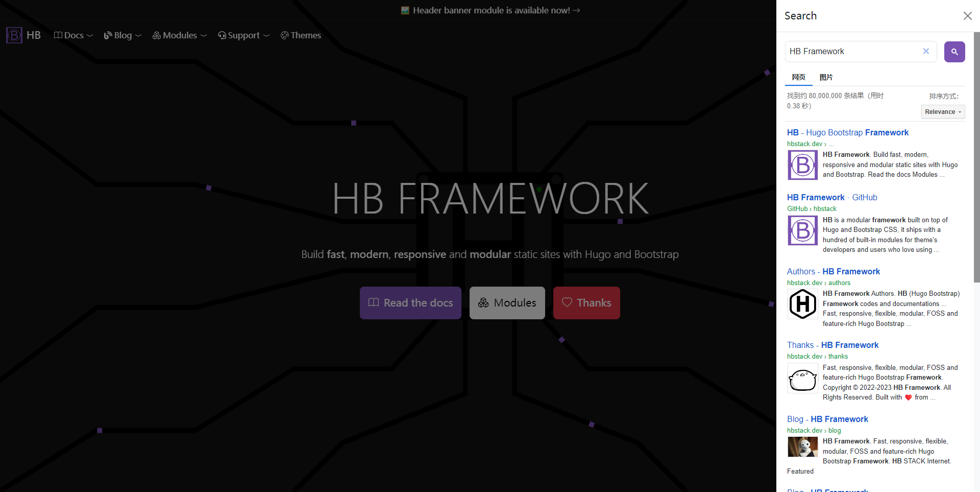Click the Header banner module announcement link
The width and height of the screenshot is (980, 492).
(x=489, y=10)
